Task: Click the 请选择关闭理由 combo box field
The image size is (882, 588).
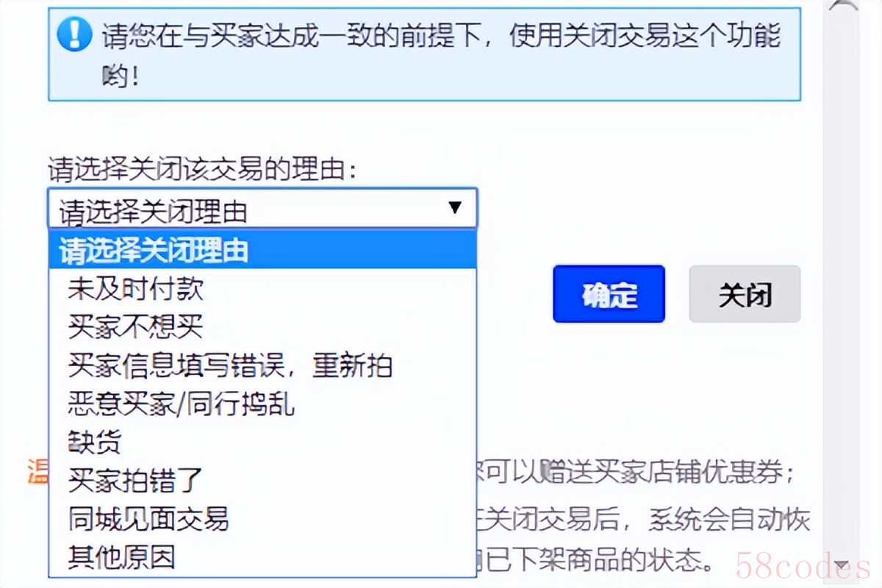Action: (x=262, y=209)
